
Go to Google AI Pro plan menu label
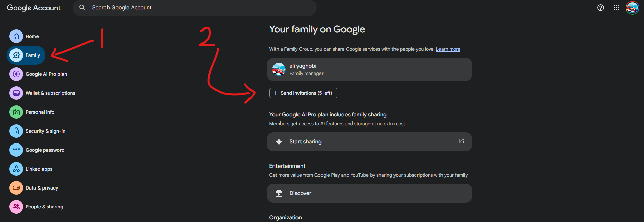[46, 74]
